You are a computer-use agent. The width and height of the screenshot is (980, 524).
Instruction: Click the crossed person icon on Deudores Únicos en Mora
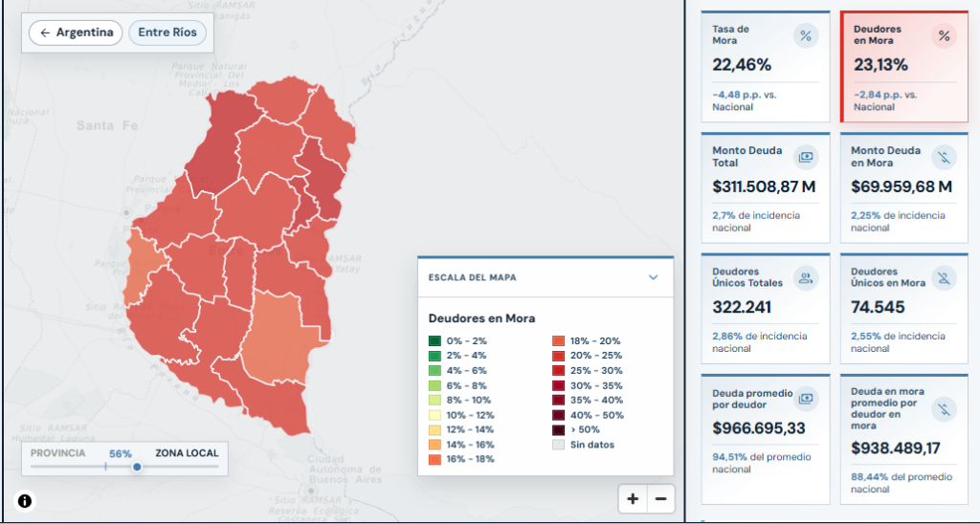click(944, 278)
